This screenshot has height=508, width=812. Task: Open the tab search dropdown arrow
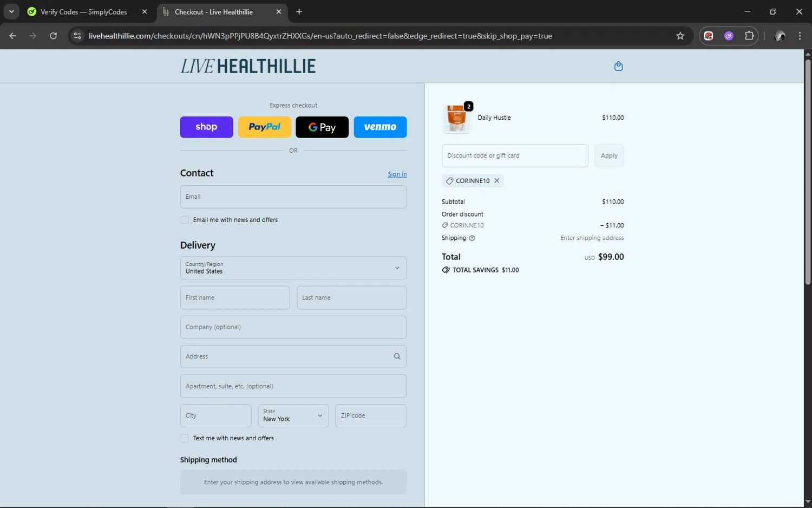pos(11,11)
